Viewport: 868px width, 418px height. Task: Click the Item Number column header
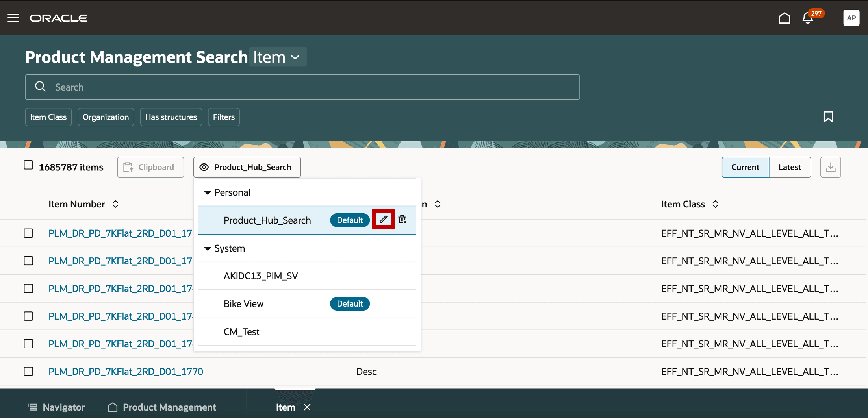(x=77, y=204)
